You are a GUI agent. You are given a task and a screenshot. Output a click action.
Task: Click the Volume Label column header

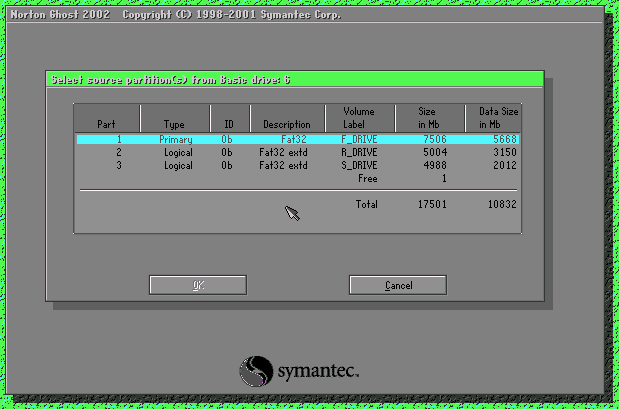(x=358, y=118)
